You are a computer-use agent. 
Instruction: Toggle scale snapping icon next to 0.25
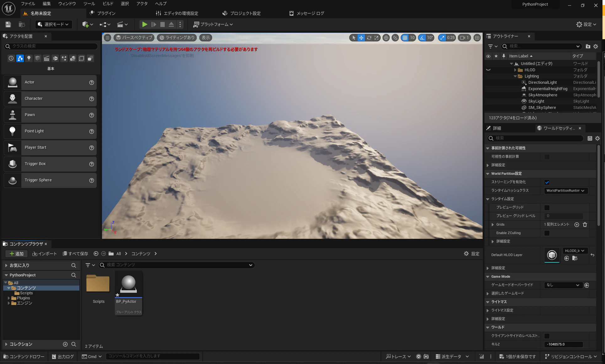point(442,38)
